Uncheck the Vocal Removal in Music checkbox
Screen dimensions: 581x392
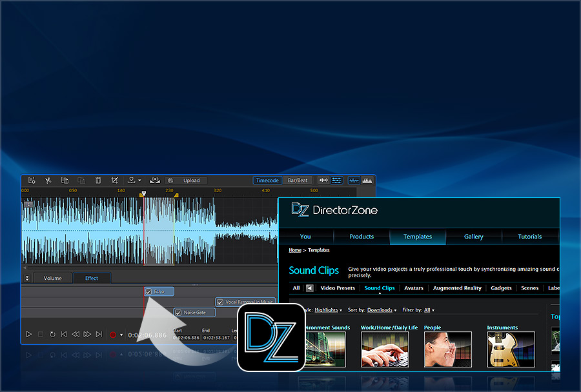click(x=220, y=302)
